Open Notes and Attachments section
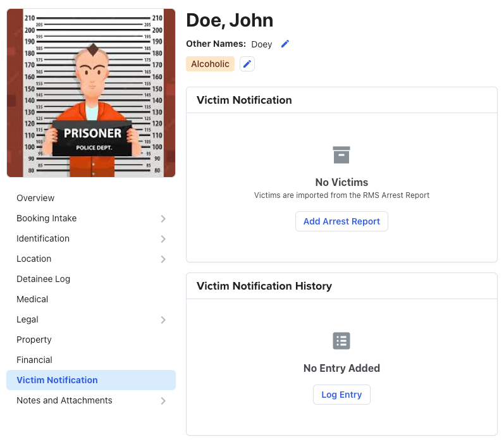Image resolution: width=504 pixels, height=442 pixels. tap(91, 400)
